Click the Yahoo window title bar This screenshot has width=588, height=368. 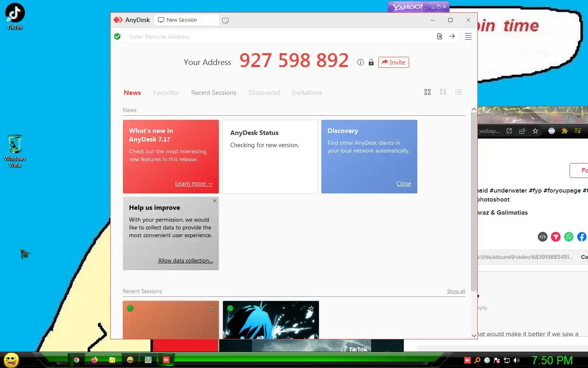point(418,7)
